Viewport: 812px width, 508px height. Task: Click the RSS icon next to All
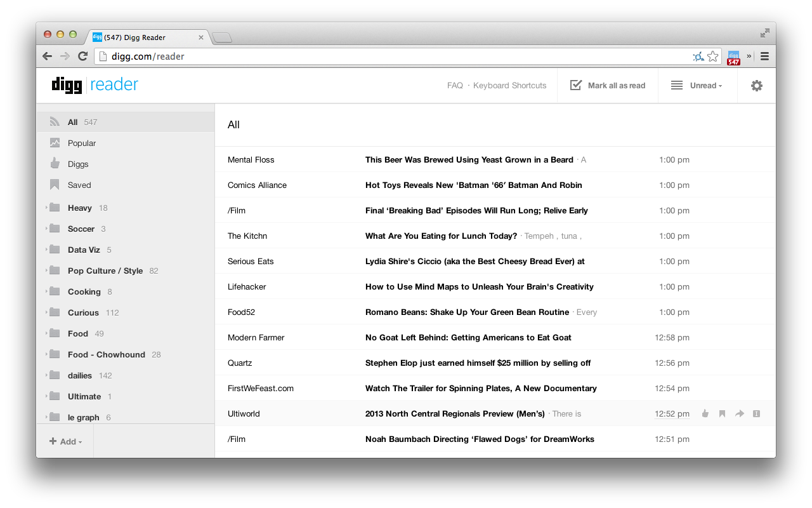point(55,122)
